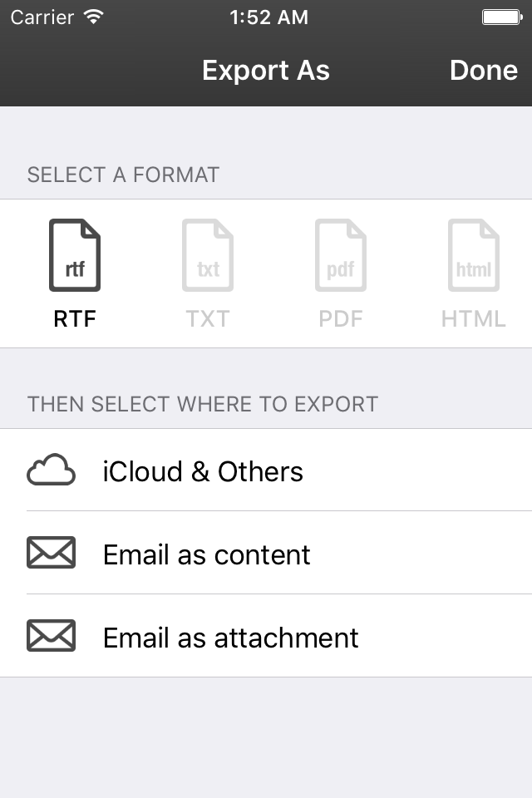Click the envelope icon for Email as content
This screenshot has height=798, width=532.
[51, 552]
